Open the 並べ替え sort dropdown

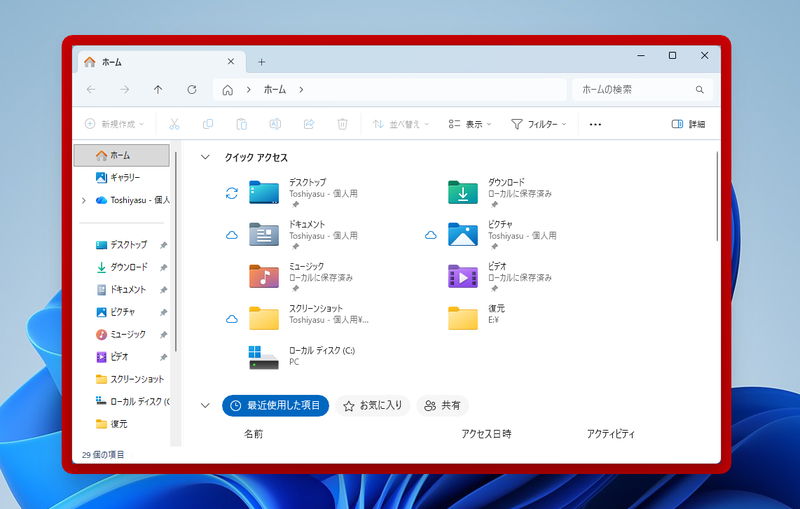pos(401,124)
